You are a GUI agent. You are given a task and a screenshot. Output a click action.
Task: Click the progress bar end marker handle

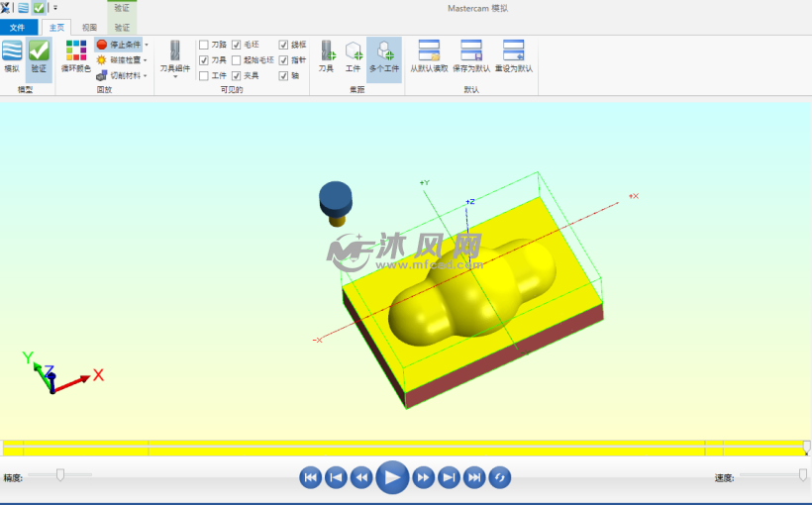point(806,448)
